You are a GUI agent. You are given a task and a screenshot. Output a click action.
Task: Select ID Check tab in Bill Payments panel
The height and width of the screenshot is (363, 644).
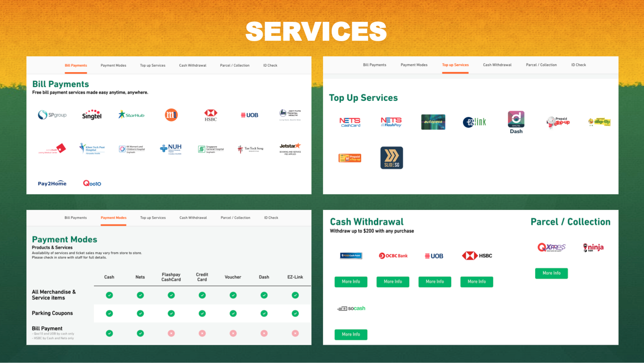pyautogui.click(x=270, y=66)
